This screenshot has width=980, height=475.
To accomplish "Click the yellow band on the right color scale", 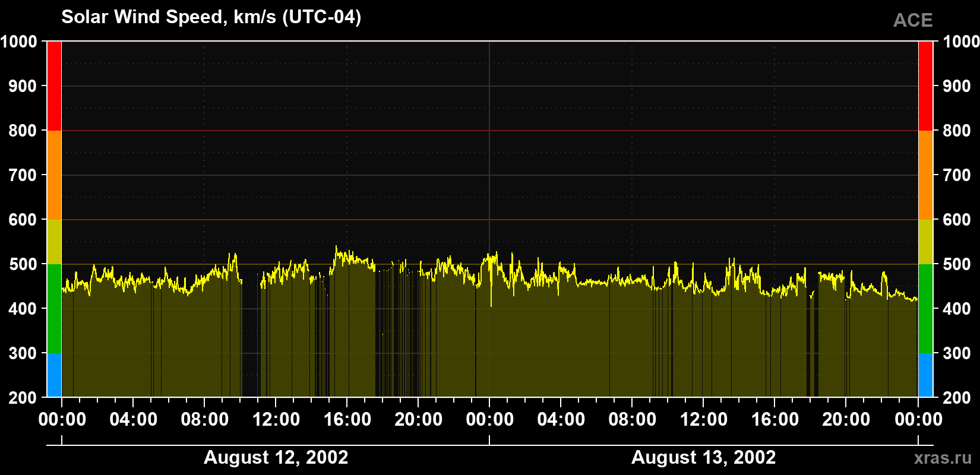I will (925, 242).
